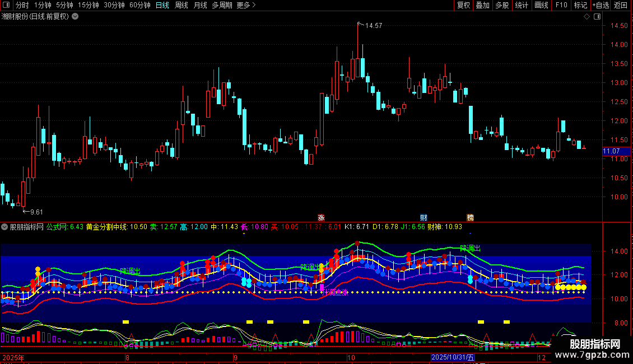
Task: Expand the 股朋指标网 indicator dropdown
Action: 4,227
